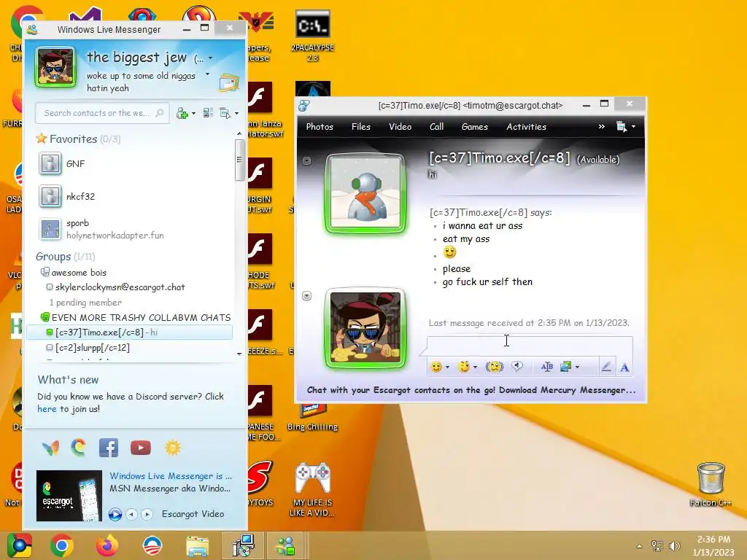Screen dimensions: 747x560
Task: Open the background picker icon
Action: (x=565, y=367)
